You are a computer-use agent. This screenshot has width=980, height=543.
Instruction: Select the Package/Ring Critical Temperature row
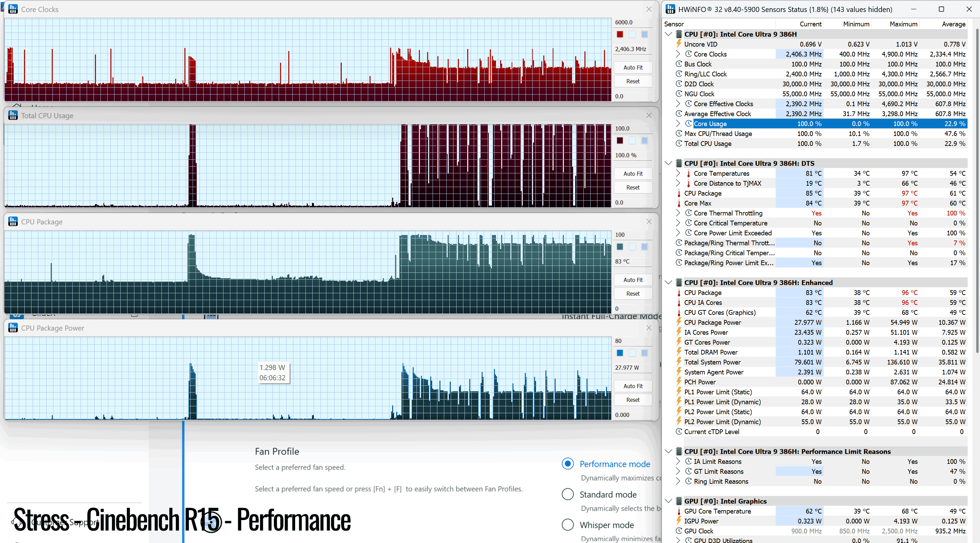[x=821, y=253]
